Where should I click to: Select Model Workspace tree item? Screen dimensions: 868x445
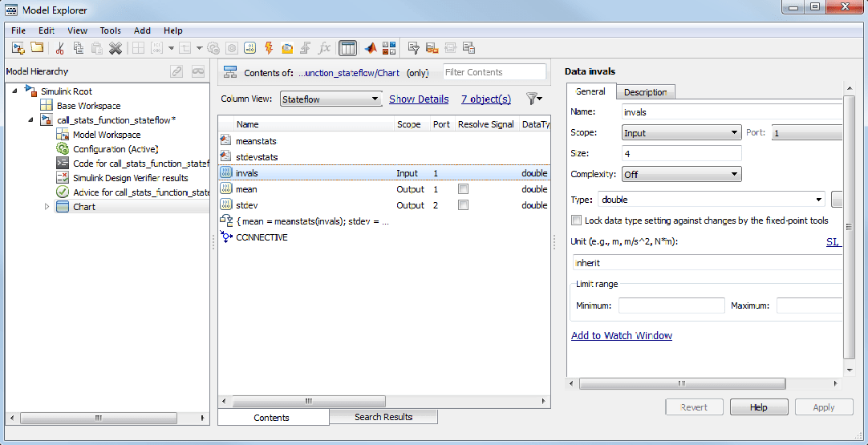(106, 135)
